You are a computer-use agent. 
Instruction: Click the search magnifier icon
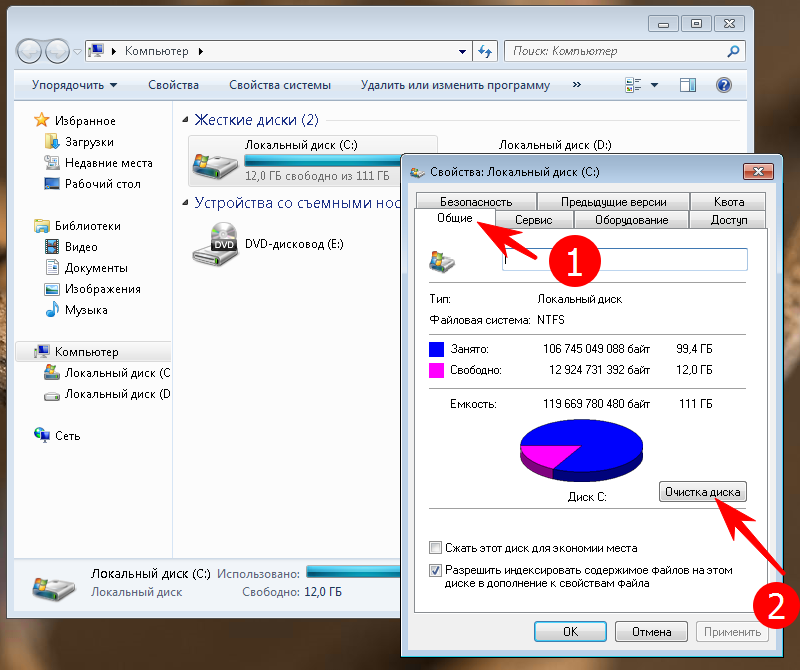click(x=733, y=51)
